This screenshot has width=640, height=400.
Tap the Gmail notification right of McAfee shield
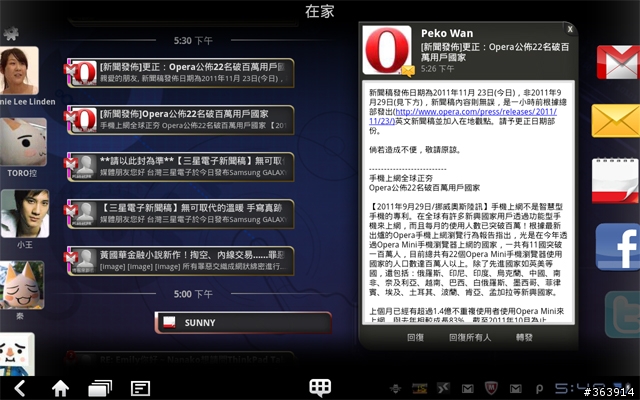tap(516, 388)
